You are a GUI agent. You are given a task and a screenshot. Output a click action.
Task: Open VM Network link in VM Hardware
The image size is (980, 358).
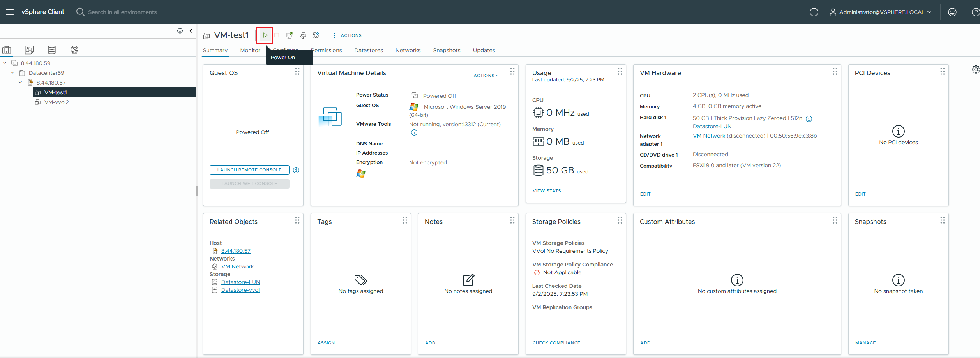(x=709, y=136)
